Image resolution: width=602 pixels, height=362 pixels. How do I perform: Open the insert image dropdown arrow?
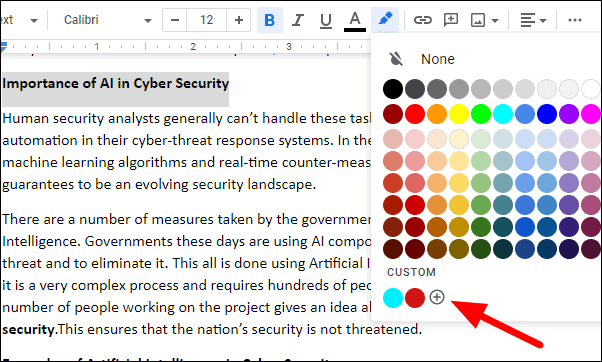(x=495, y=20)
